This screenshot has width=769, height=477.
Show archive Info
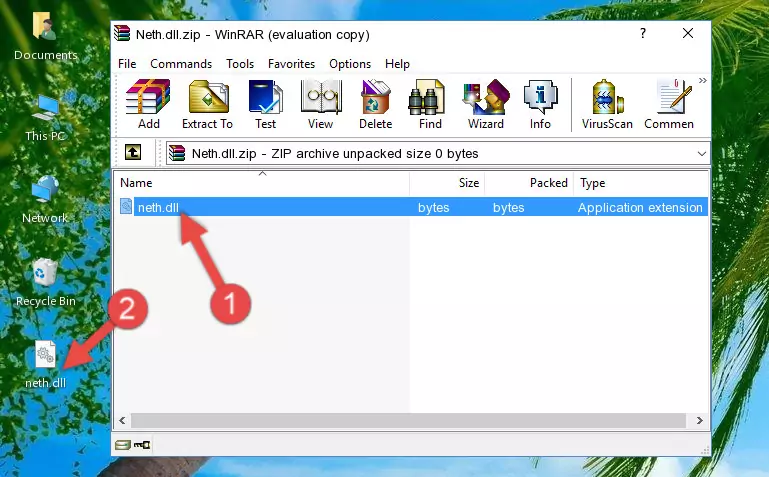click(540, 104)
